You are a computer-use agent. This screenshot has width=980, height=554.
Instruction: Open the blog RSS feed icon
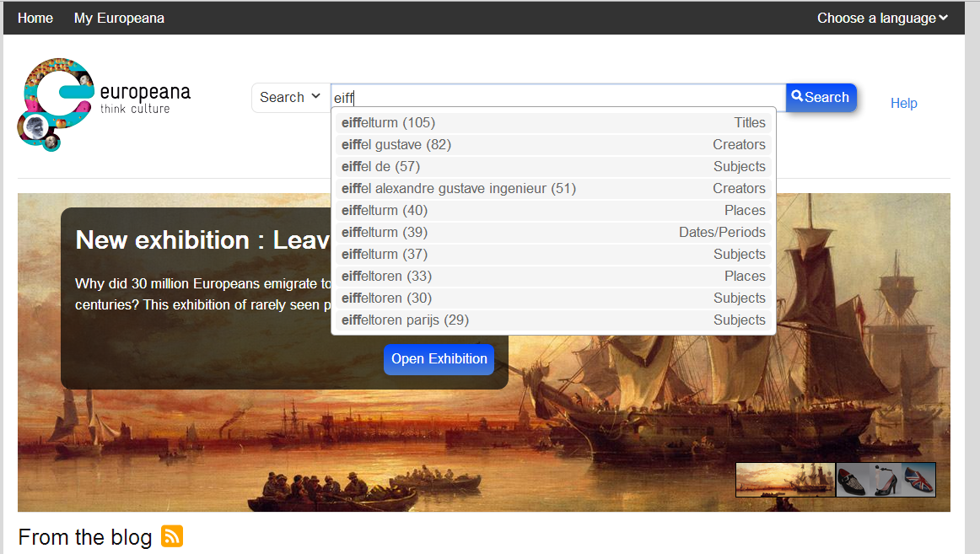[x=172, y=536]
